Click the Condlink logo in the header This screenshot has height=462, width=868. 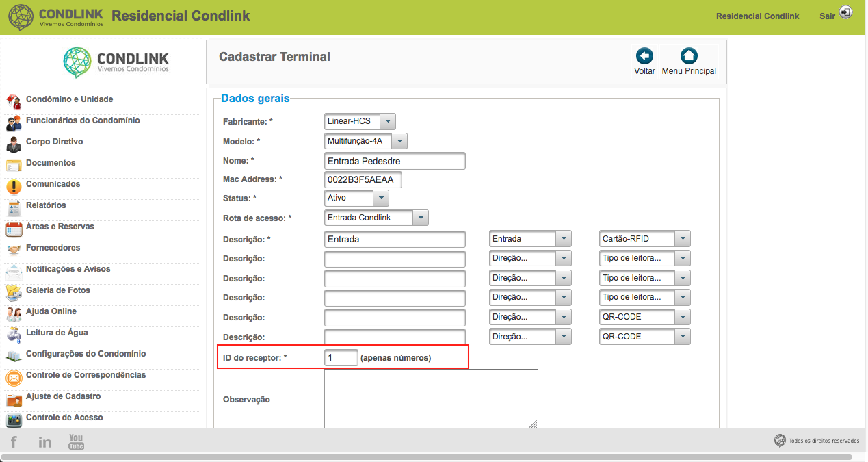pos(56,17)
